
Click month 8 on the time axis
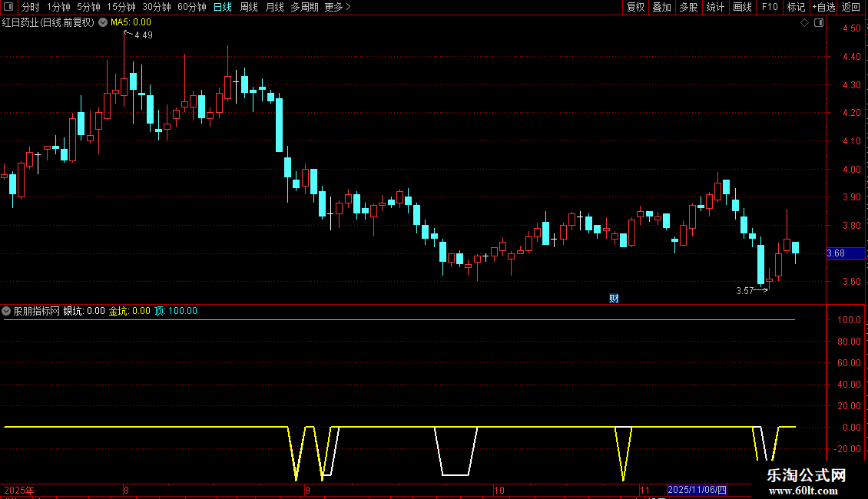point(126,490)
